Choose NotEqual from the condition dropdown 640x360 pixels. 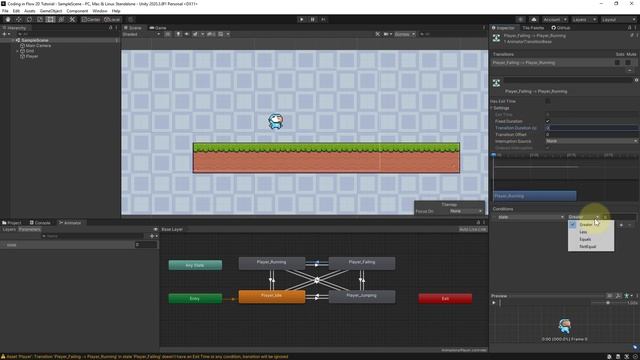coord(591,247)
